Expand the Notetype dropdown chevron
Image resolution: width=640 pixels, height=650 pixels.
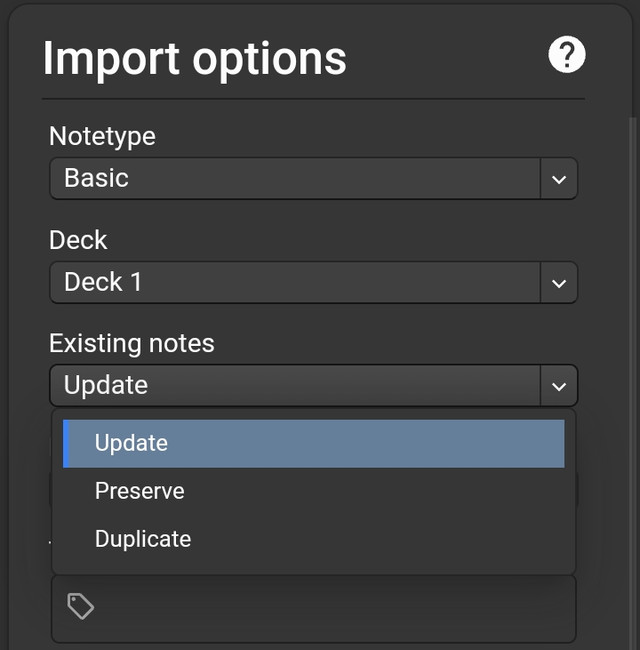click(559, 179)
